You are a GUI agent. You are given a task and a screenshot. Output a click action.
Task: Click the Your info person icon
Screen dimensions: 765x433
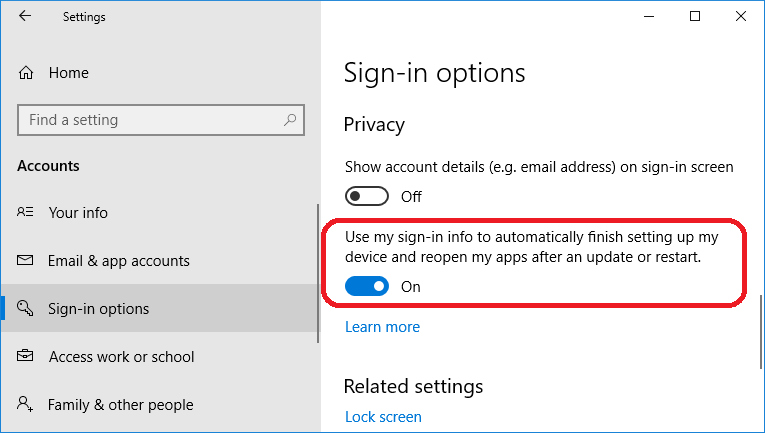tap(25, 212)
